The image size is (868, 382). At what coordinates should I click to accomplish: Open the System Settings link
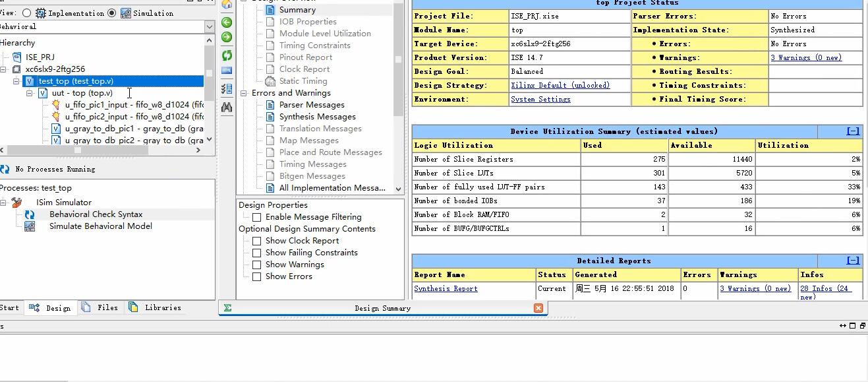(540, 100)
